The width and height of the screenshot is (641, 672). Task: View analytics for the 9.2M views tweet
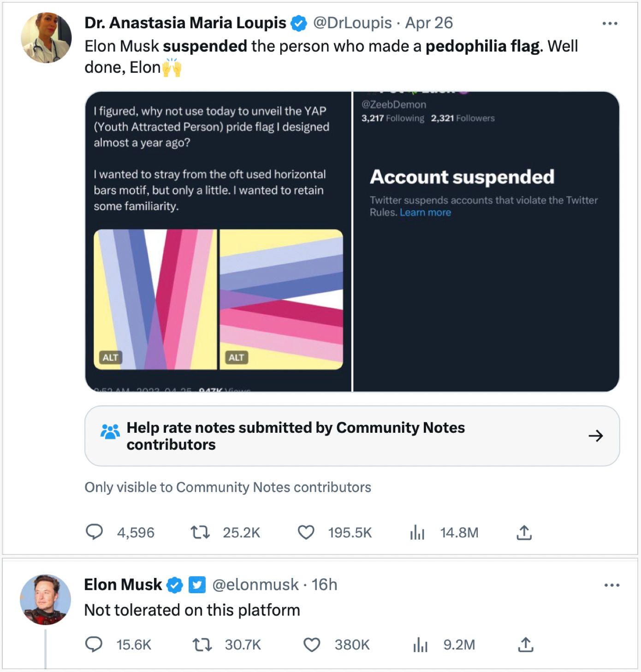(x=420, y=644)
